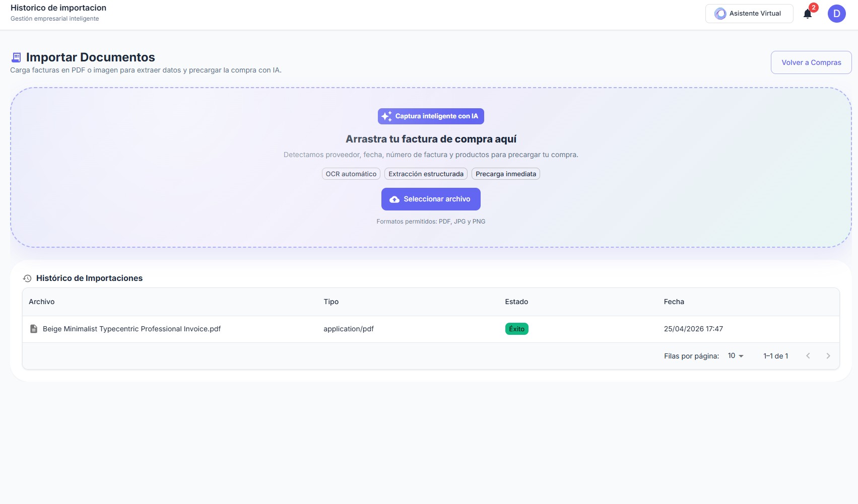Click the PDF file icon in table row
The width and height of the screenshot is (858, 504).
click(x=34, y=329)
